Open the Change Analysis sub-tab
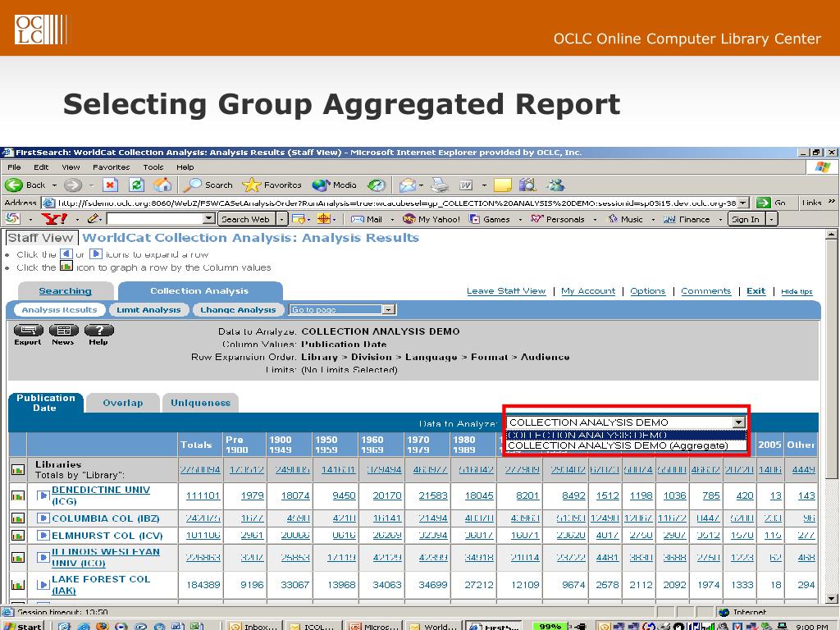 238,309
